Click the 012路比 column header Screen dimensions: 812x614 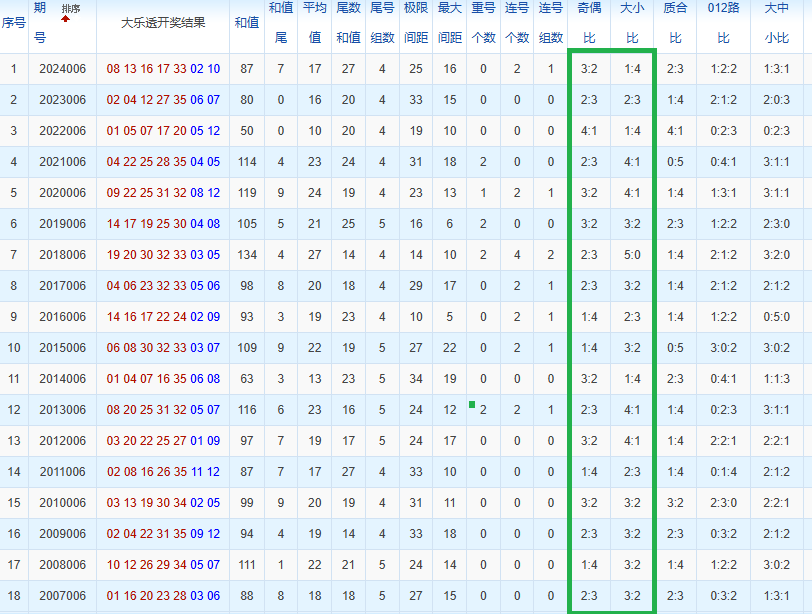click(723, 23)
